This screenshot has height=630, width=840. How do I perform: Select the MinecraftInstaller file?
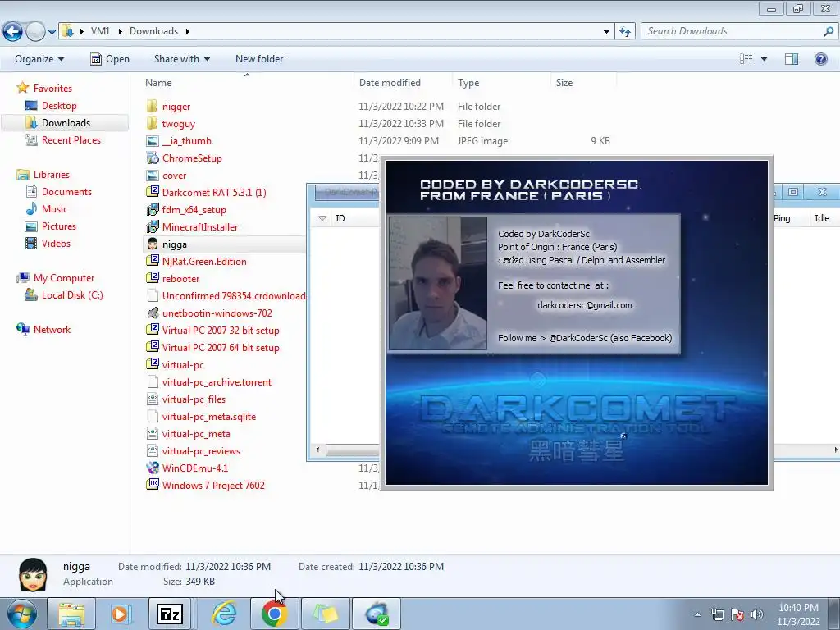coord(200,227)
